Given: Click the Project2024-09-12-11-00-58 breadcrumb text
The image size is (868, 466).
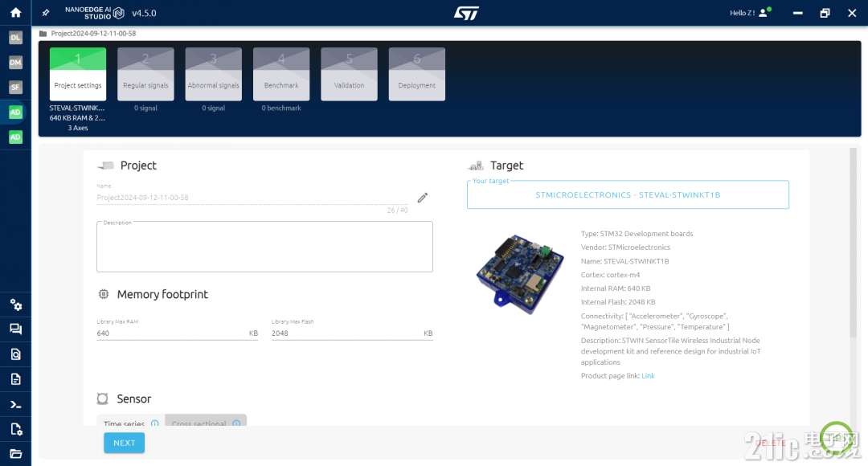Looking at the screenshot, I should click(x=93, y=33).
